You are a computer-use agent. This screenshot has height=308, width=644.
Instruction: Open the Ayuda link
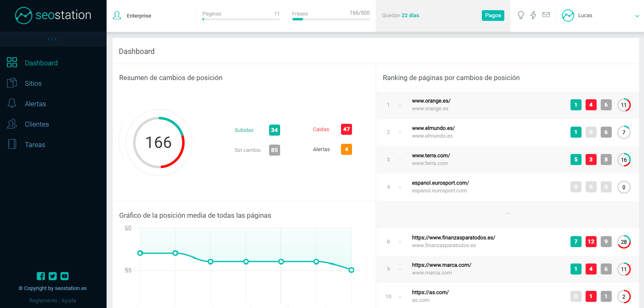(69, 300)
